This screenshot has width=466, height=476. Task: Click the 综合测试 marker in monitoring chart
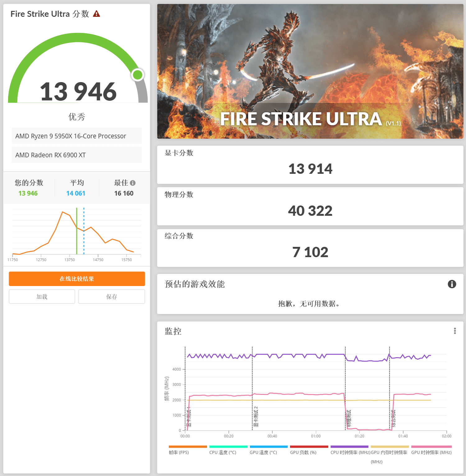tap(393, 418)
